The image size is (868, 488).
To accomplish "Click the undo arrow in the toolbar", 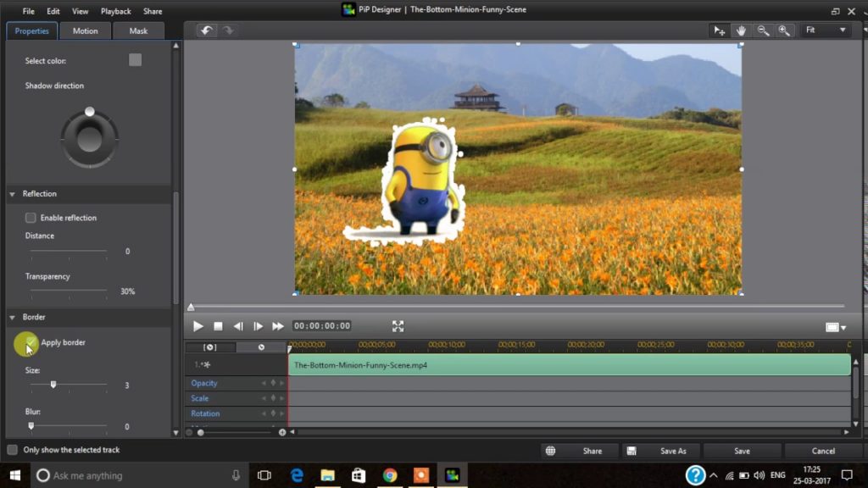I will [207, 30].
